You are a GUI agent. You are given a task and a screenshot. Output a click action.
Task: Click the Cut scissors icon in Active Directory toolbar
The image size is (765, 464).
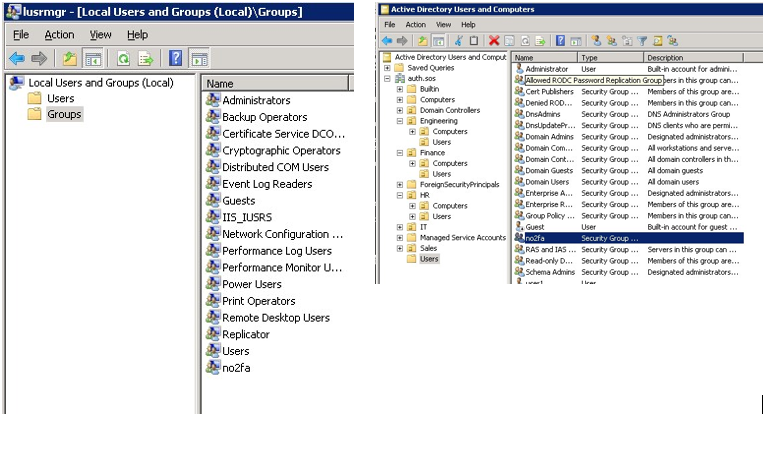point(459,41)
